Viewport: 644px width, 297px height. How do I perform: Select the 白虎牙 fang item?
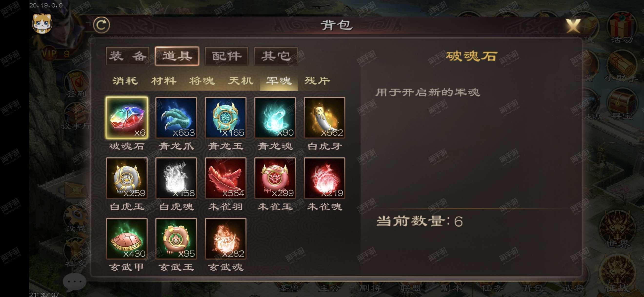[324, 117]
